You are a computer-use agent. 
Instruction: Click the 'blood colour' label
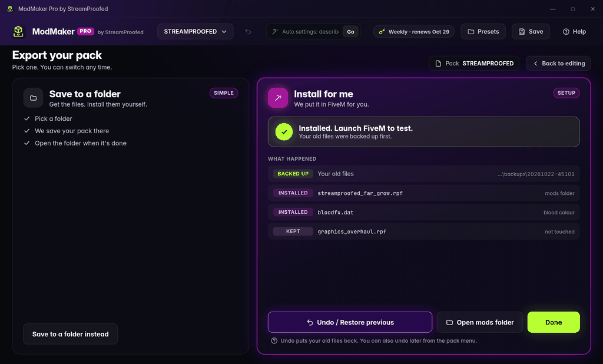[x=559, y=213]
